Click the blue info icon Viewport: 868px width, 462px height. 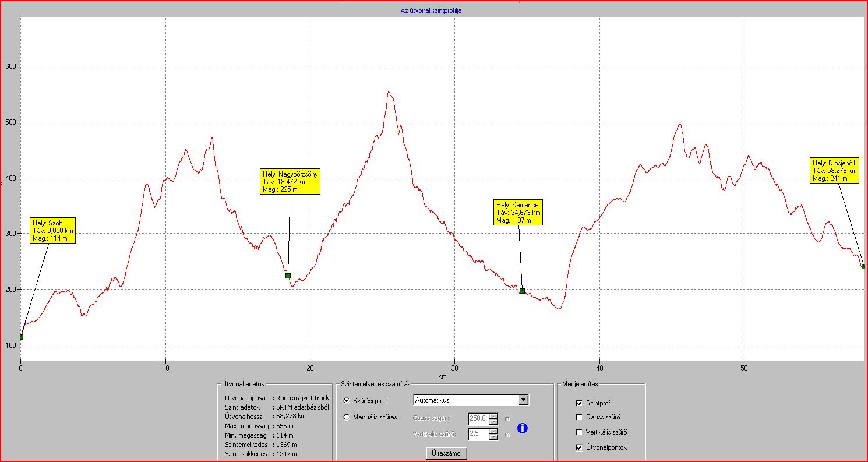tap(523, 428)
